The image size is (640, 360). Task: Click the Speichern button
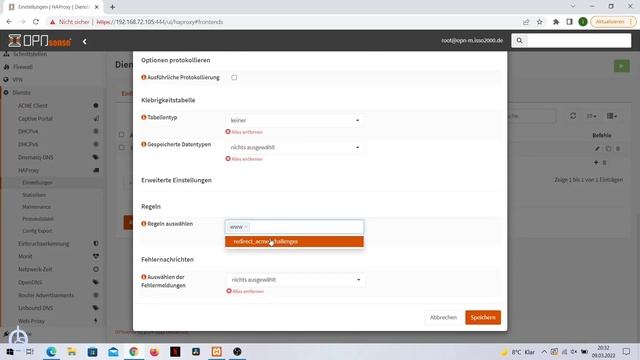483,318
